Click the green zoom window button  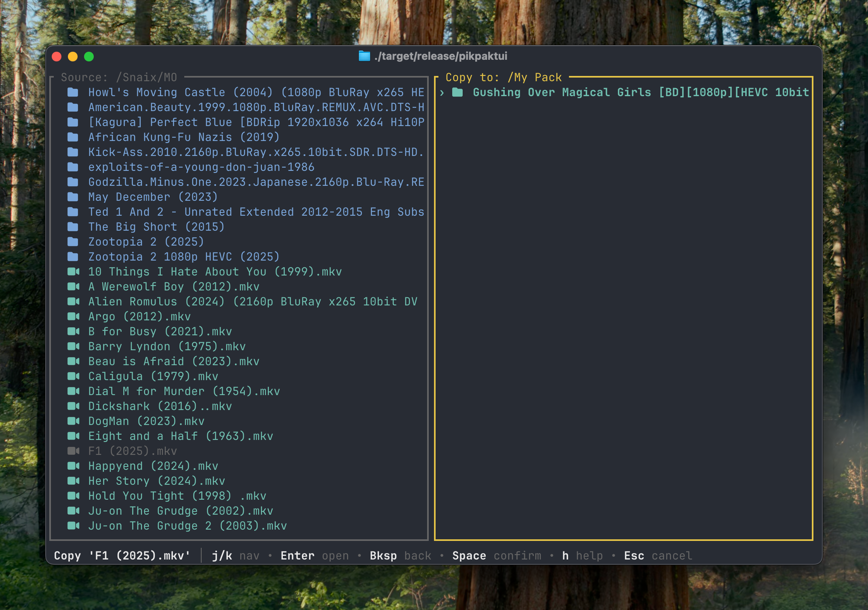point(89,57)
